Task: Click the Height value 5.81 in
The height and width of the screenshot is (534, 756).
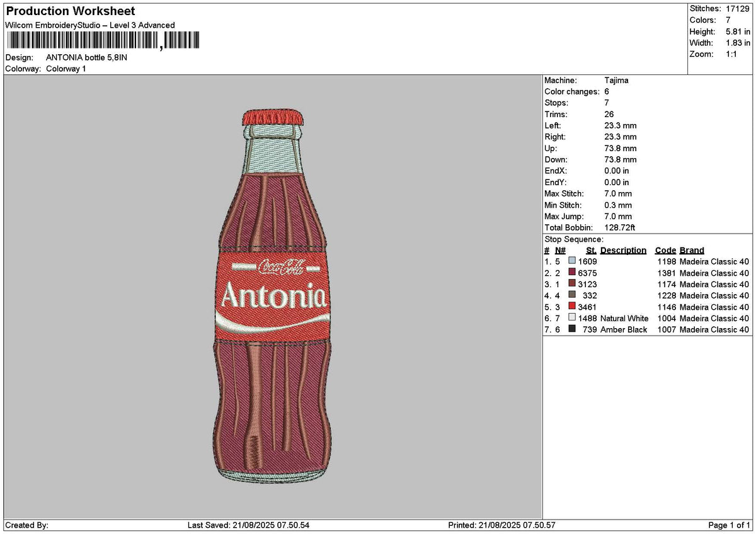Action: (x=738, y=31)
